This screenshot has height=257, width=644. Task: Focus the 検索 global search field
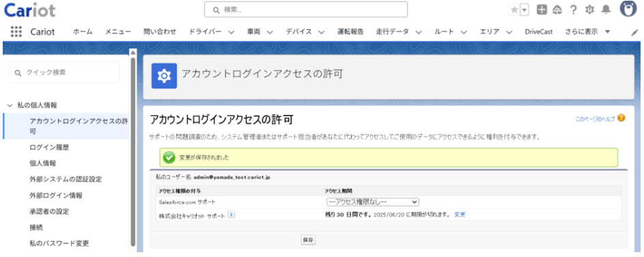[x=306, y=10]
